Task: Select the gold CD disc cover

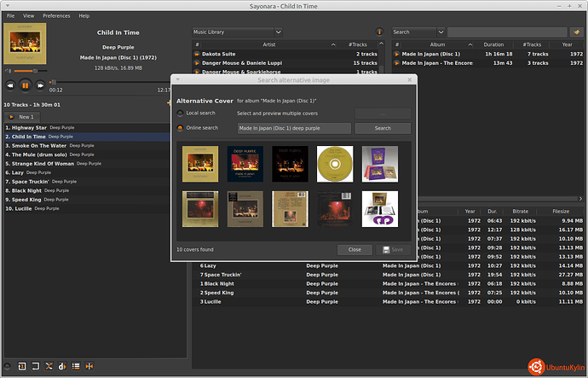Action: coord(335,164)
